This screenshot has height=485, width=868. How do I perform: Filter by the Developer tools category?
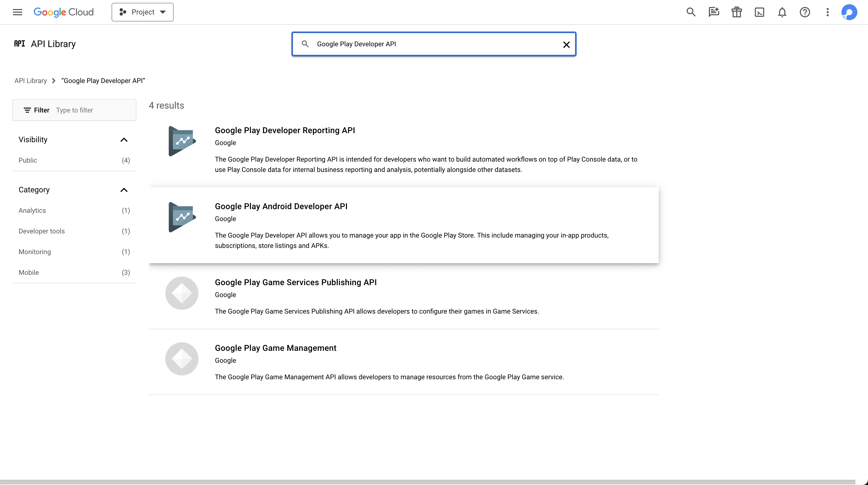point(42,231)
